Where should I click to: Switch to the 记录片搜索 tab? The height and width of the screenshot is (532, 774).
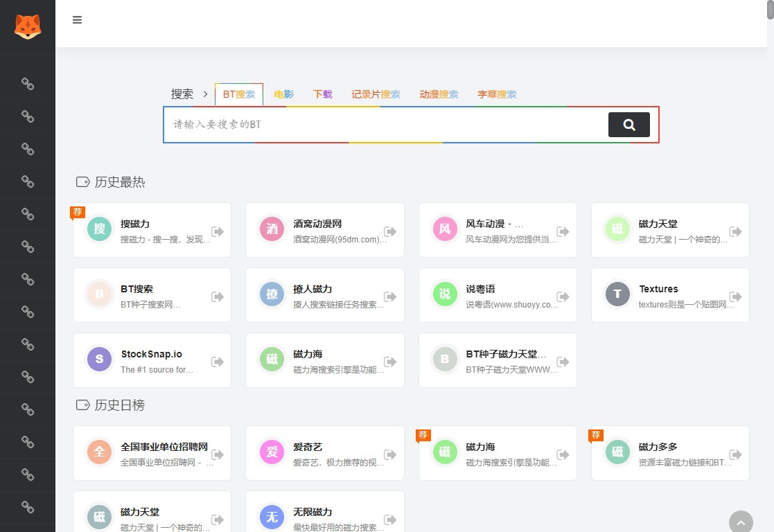[376, 94]
